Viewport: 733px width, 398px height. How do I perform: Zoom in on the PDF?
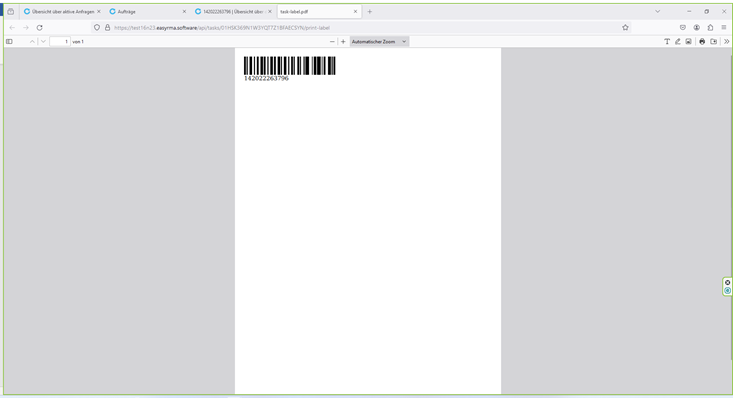coord(343,42)
